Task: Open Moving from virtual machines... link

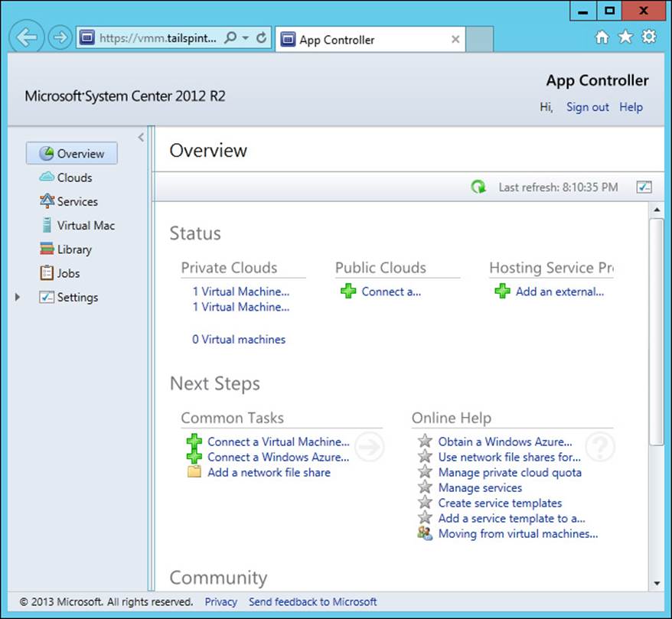Action: click(x=518, y=534)
